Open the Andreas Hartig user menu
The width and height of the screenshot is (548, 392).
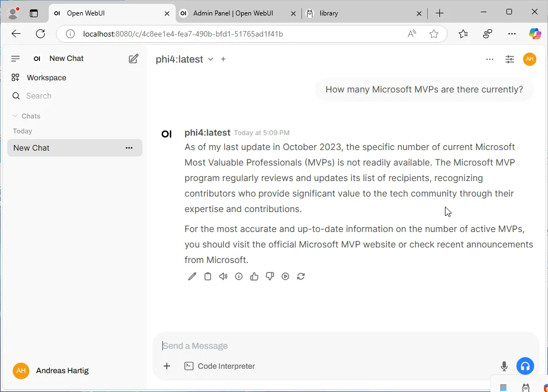51,371
